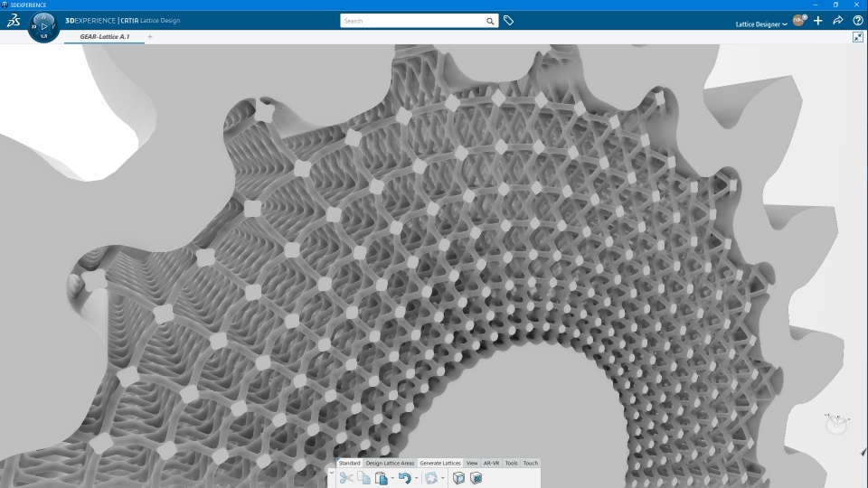The image size is (868, 488).
Task: Open the compass V.R south quadrant
Action: tap(43, 36)
